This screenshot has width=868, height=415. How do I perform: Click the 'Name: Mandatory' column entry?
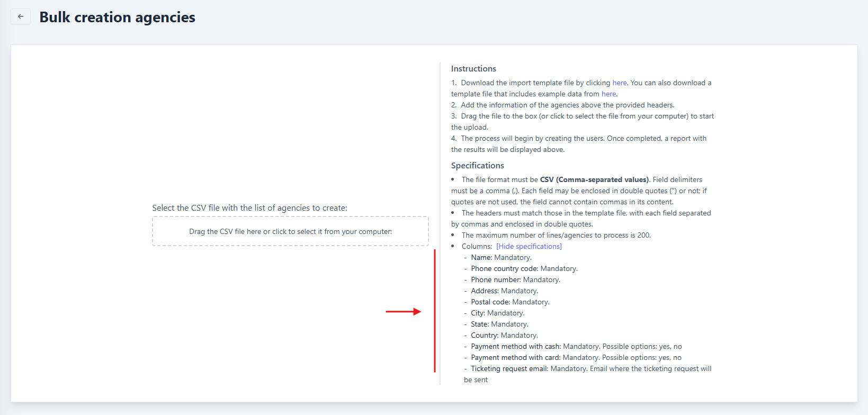[x=500, y=257]
